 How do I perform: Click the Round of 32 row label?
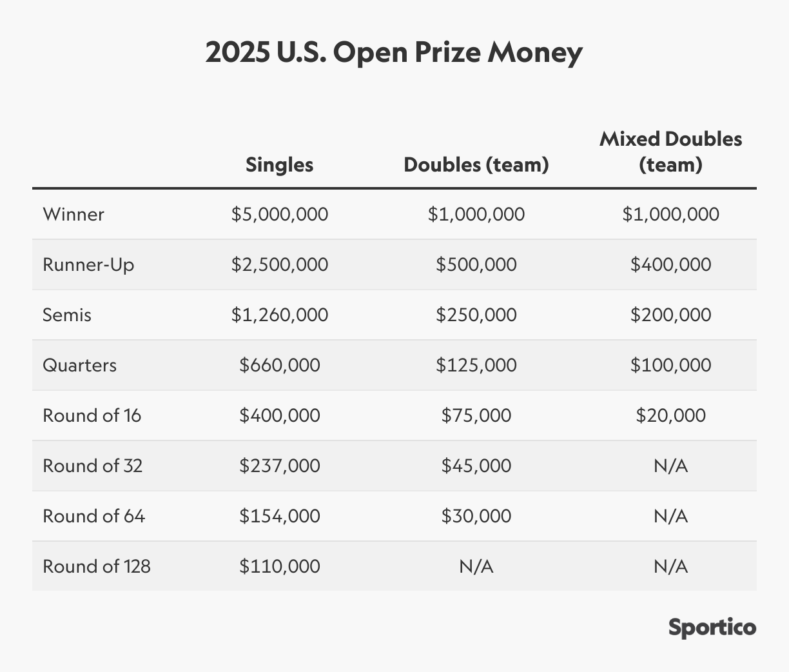92,466
